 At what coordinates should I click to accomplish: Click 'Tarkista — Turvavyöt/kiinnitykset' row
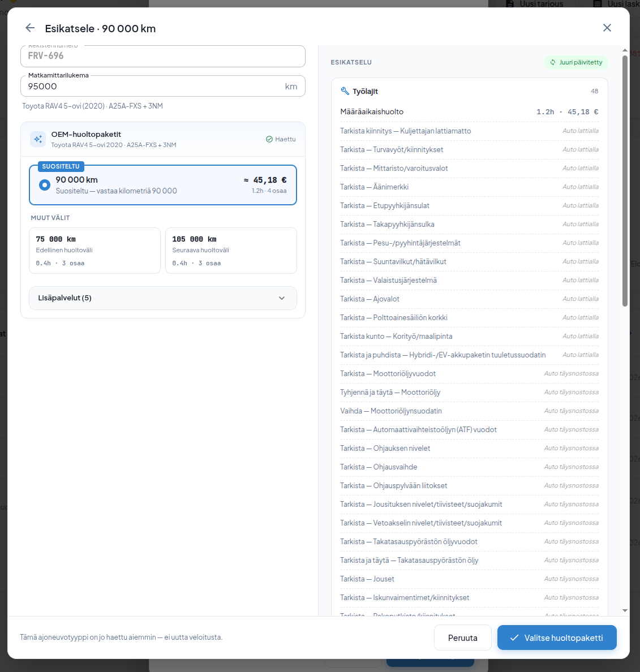(x=470, y=149)
